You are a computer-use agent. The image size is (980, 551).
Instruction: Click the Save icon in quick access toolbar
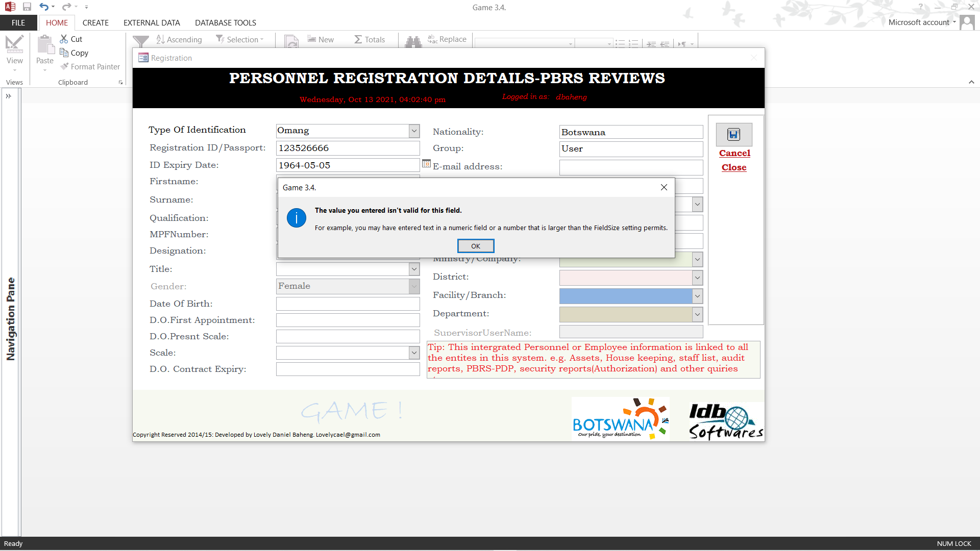tap(27, 7)
